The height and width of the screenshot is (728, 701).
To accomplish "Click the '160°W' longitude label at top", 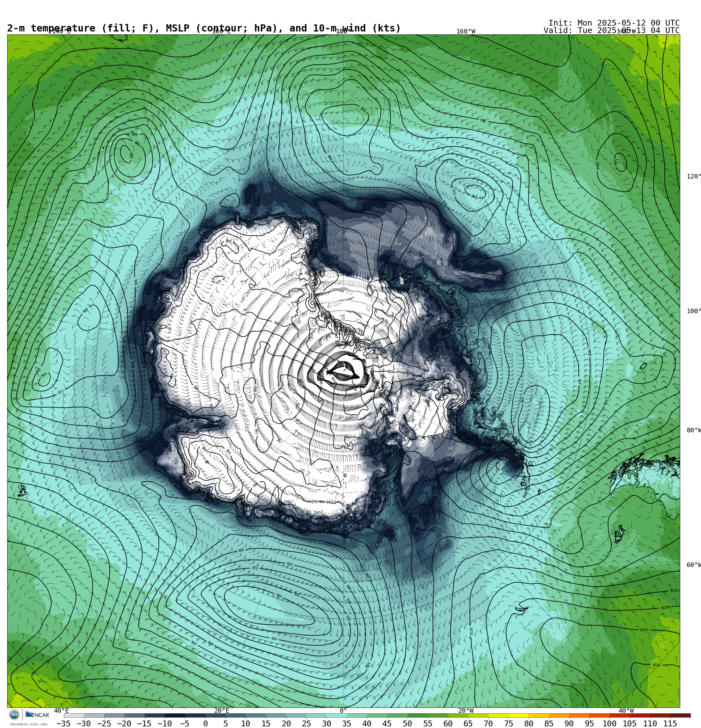I will (466, 31).
